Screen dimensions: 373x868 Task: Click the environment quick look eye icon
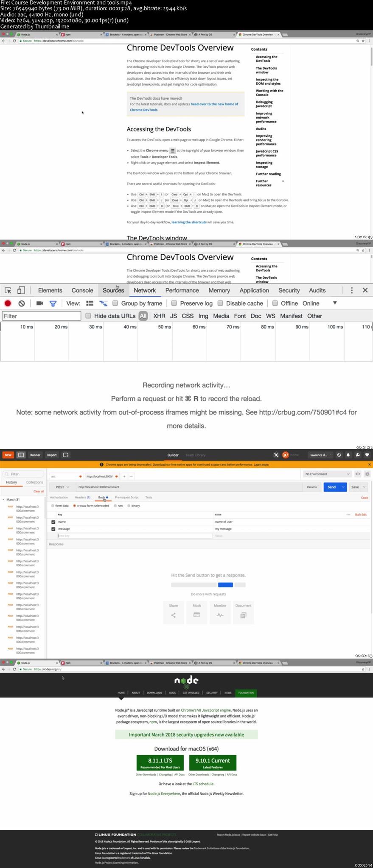coord(358,474)
